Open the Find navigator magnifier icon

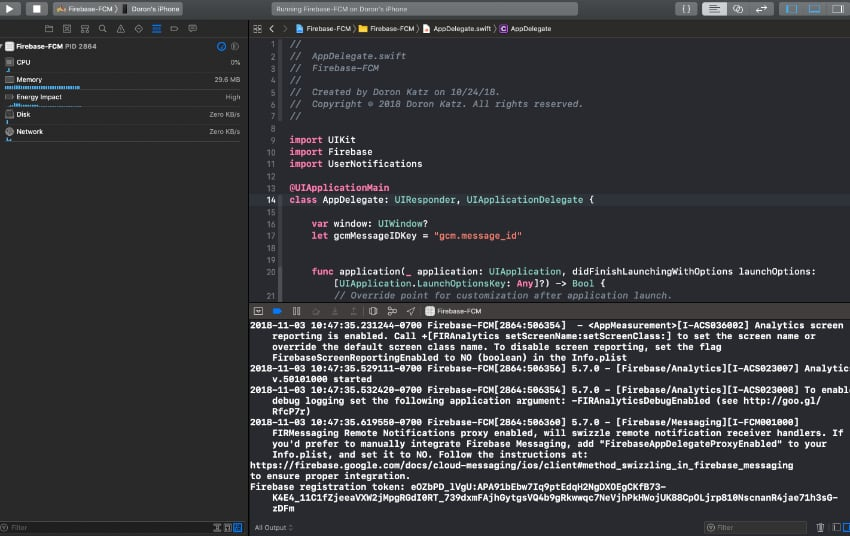102,29
